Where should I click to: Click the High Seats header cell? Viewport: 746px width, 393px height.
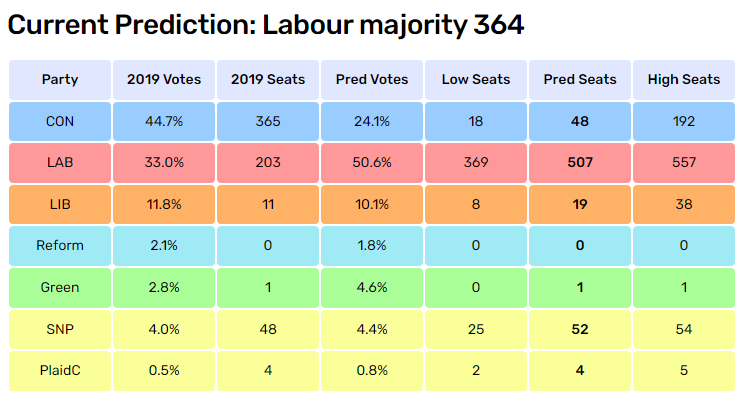tap(684, 79)
